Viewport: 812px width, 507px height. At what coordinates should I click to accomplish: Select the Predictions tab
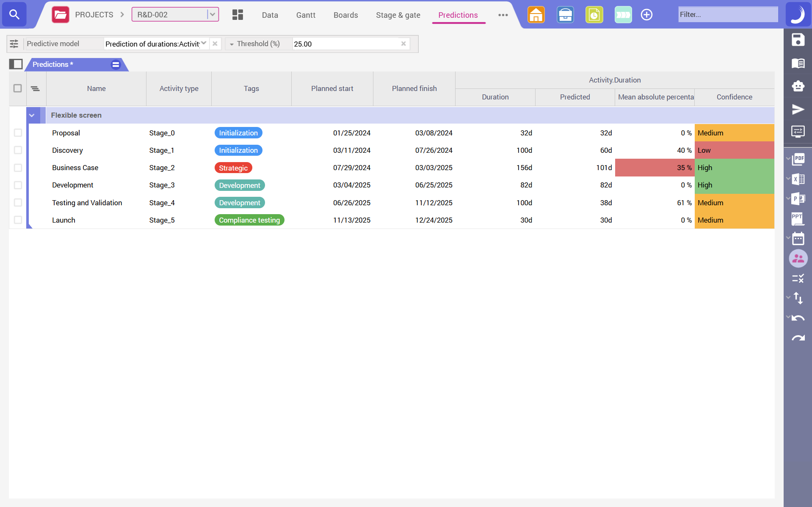click(x=458, y=15)
